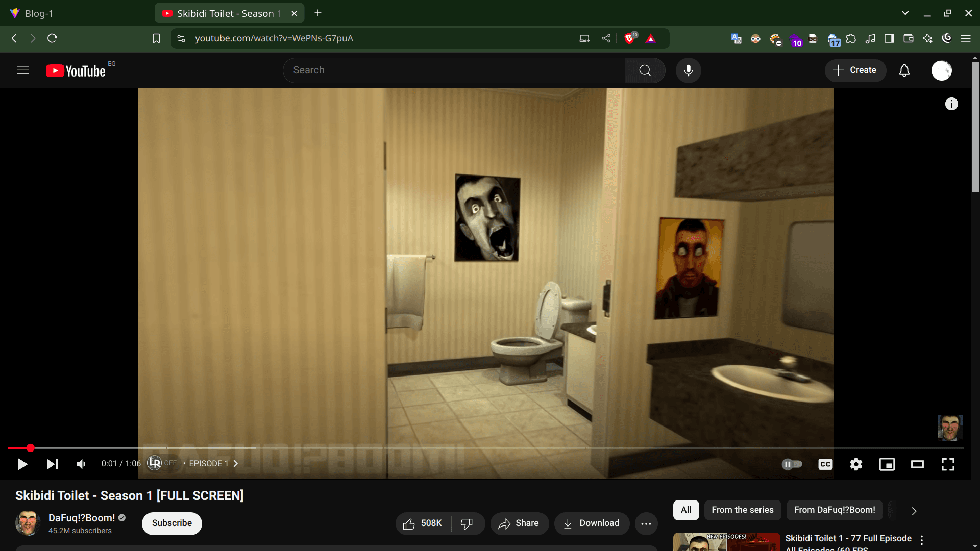Subscribe to DaFuq!?Boom!
Image resolution: width=980 pixels, height=551 pixels.
171,523
